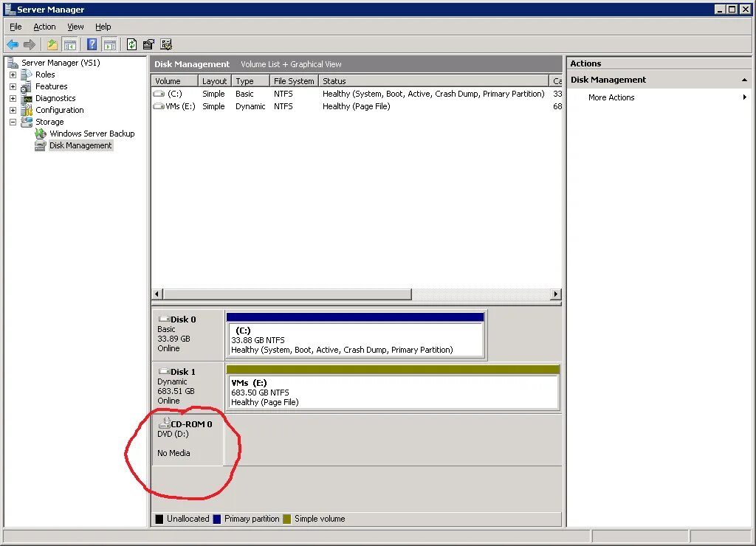Toggle Show/Hide Action Pane toolbar button
Image resolution: width=756 pixels, height=546 pixels.
110,45
